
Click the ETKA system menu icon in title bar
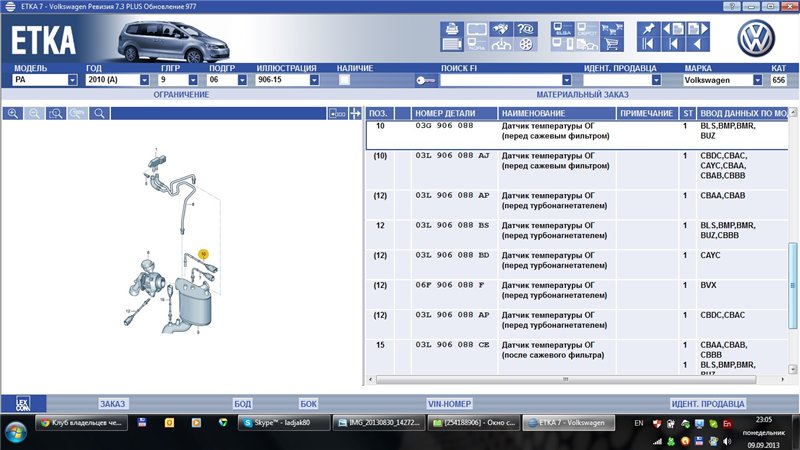point(10,6)
